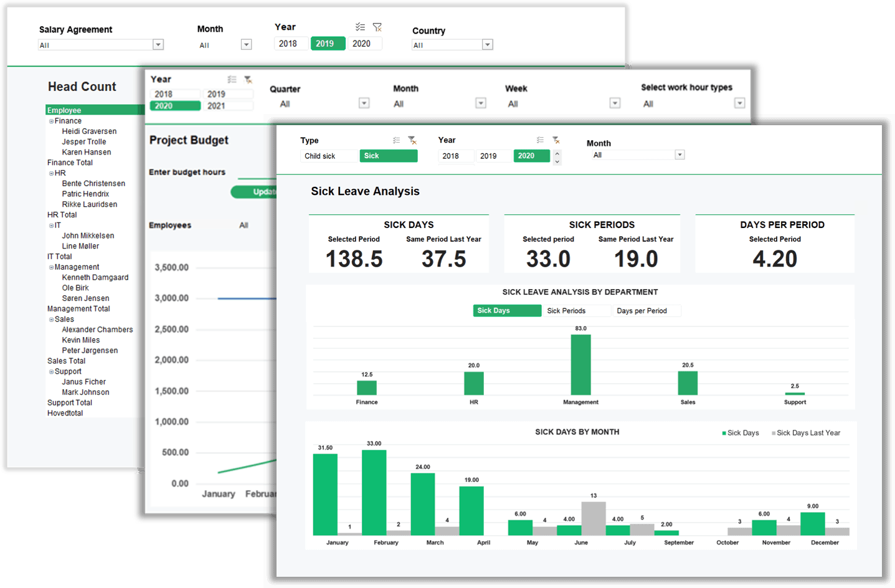Select 2018 in Project Budget Year slicer

(x=175, y=94)
